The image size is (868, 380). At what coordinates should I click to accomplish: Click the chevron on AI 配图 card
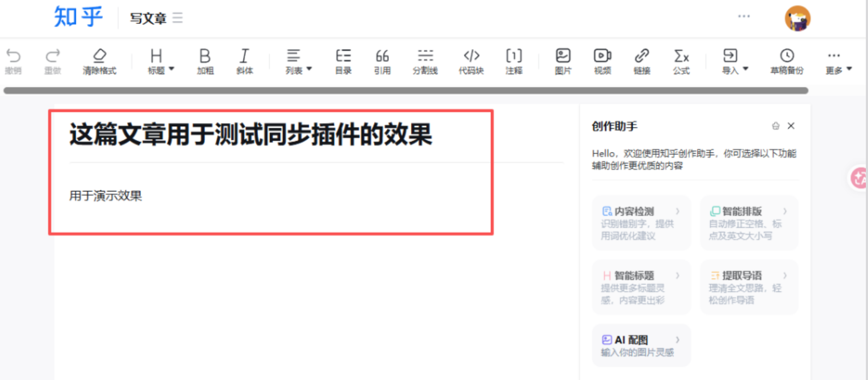tap(678, 339)
